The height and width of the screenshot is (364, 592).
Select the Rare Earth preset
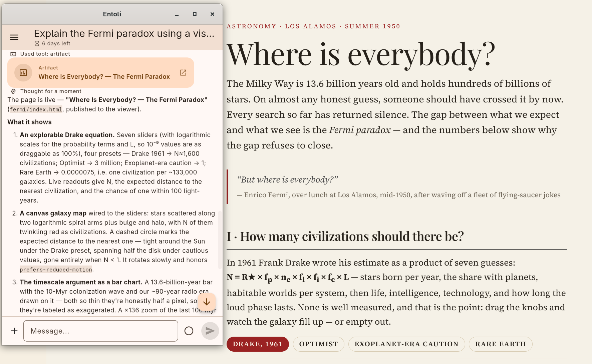click(501, 344)
